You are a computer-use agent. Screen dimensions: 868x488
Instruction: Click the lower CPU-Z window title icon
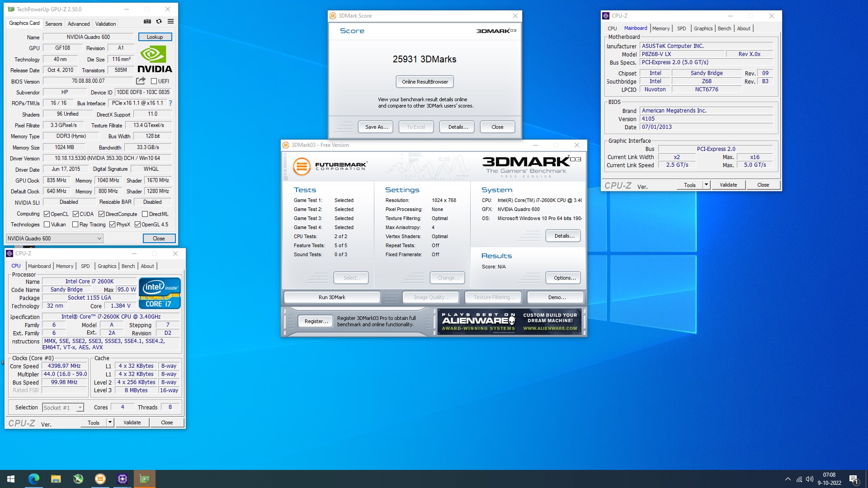point(9,253)
